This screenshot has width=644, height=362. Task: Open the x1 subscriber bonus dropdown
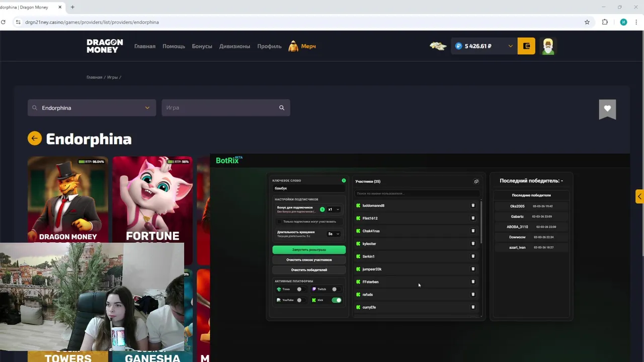pos(334,209)
